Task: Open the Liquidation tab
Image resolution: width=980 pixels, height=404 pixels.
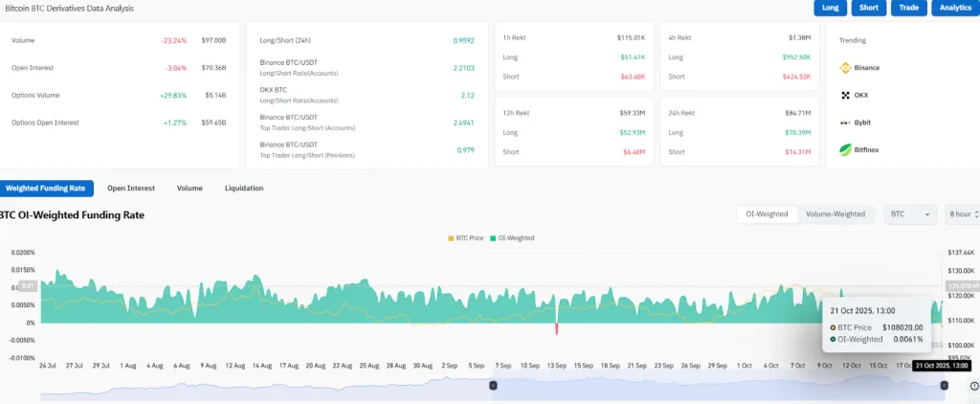Action: point(244,189)
